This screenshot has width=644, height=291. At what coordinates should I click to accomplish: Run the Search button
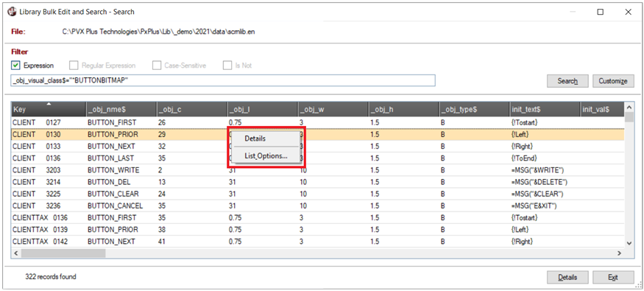567,81
